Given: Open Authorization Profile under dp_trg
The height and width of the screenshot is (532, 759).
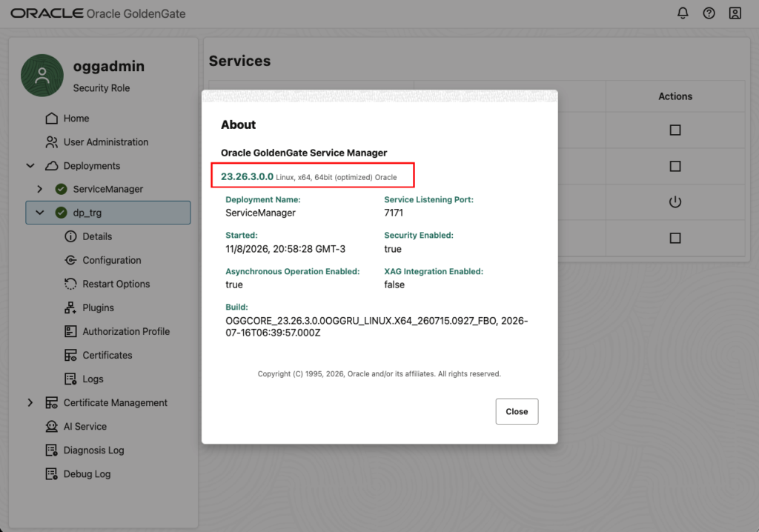Looking at the screenshot, I should click(126, 331).
